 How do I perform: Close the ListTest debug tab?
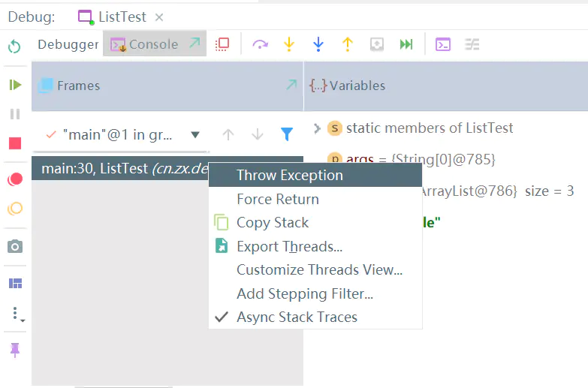tap(159, 17)
